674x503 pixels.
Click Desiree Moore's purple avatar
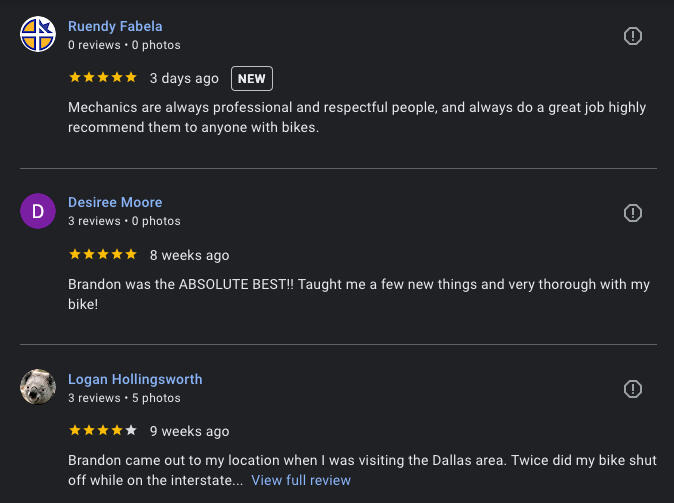(38, 211)
